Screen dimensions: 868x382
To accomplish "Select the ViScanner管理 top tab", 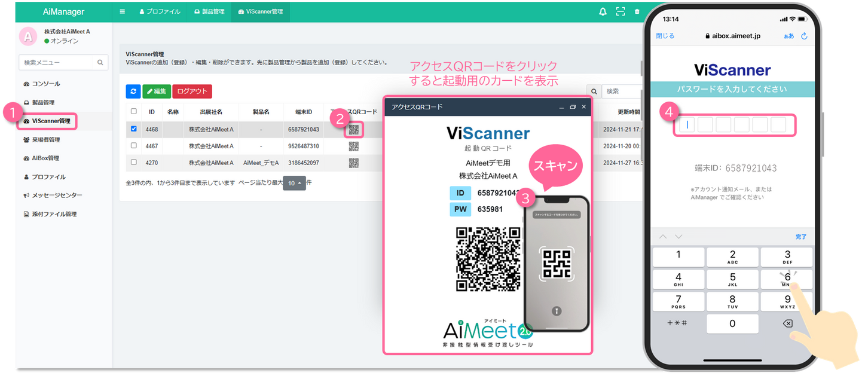I will (x=261, y=11).
